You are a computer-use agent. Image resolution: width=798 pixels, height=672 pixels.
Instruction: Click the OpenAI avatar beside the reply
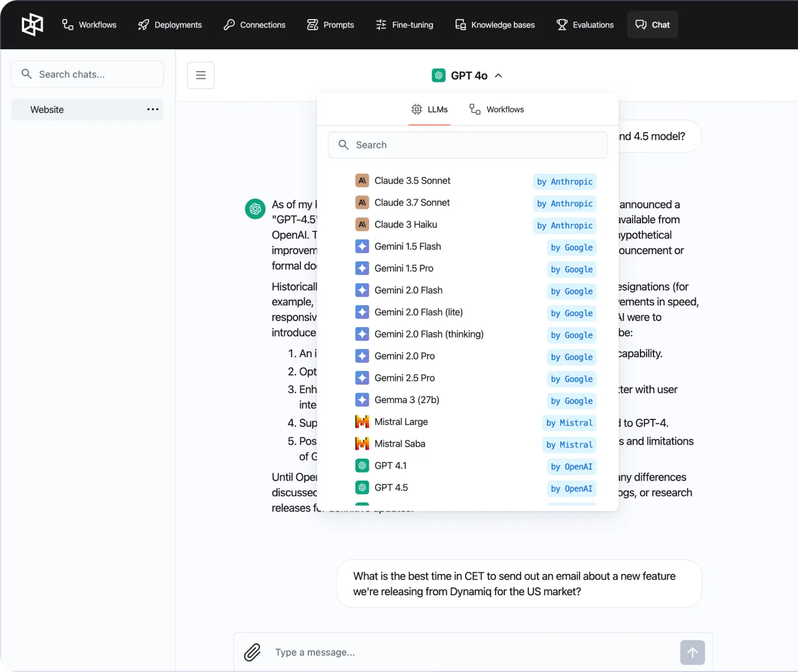(x=256, y=208)
